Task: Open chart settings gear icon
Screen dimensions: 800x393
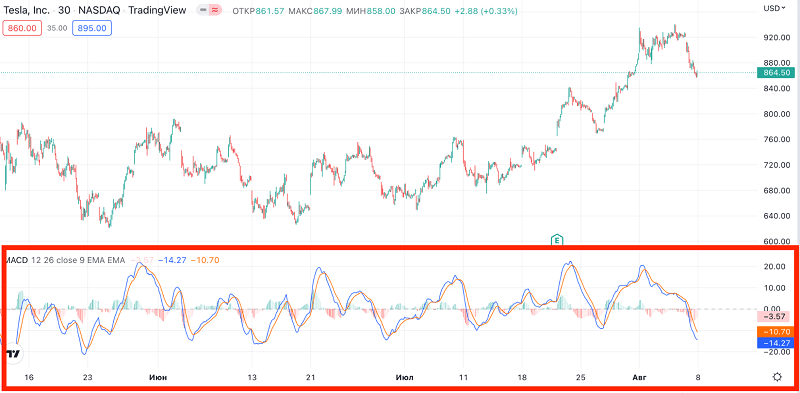Action: (777, 377)
